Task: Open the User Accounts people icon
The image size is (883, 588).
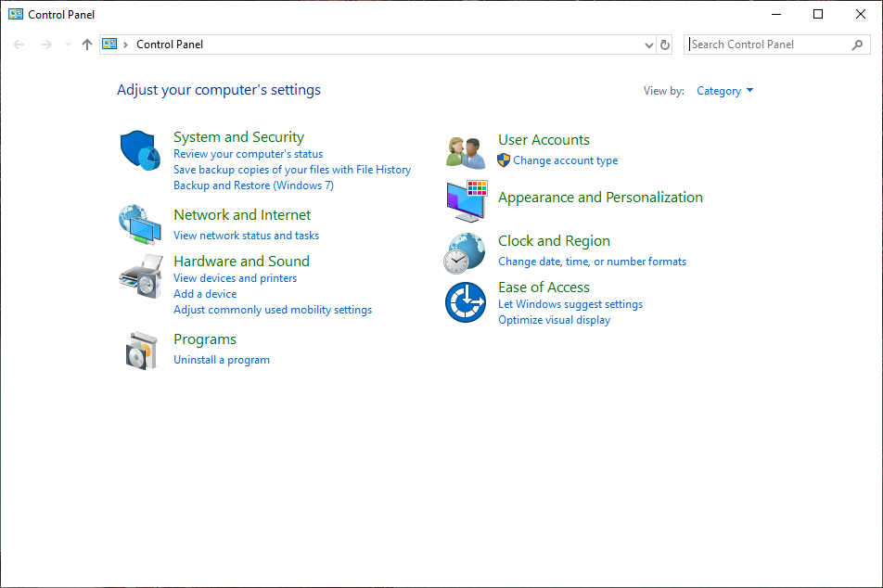Action: pos(466,153)
